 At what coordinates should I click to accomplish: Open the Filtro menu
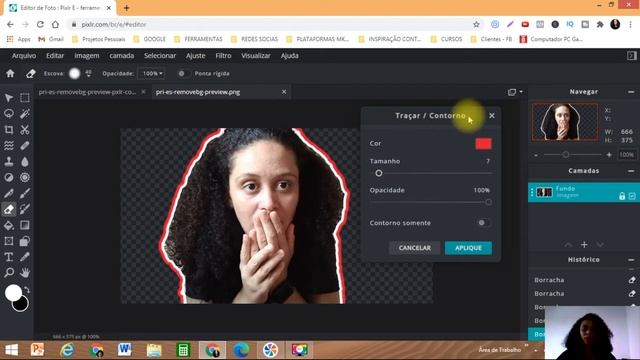tap(223, 56)
